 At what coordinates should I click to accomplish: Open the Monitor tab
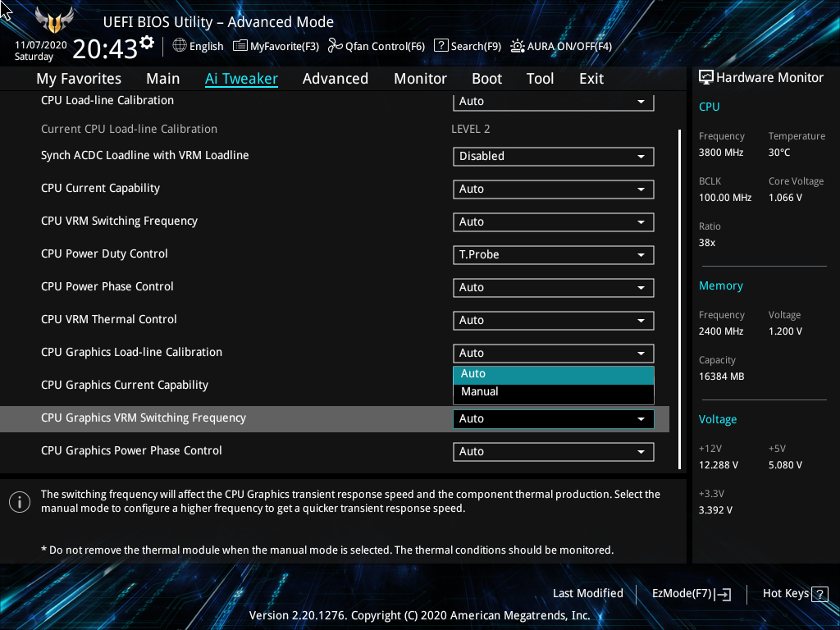(x=420, y=79)
